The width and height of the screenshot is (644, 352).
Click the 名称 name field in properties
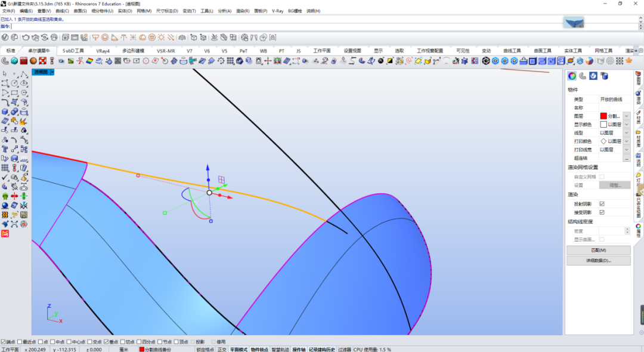click(614, 107)
